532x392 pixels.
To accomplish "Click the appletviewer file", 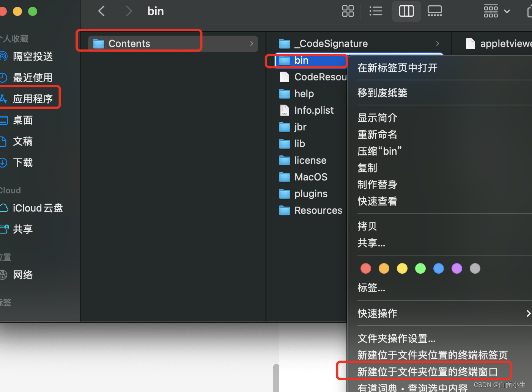I will tap(499, 44).
